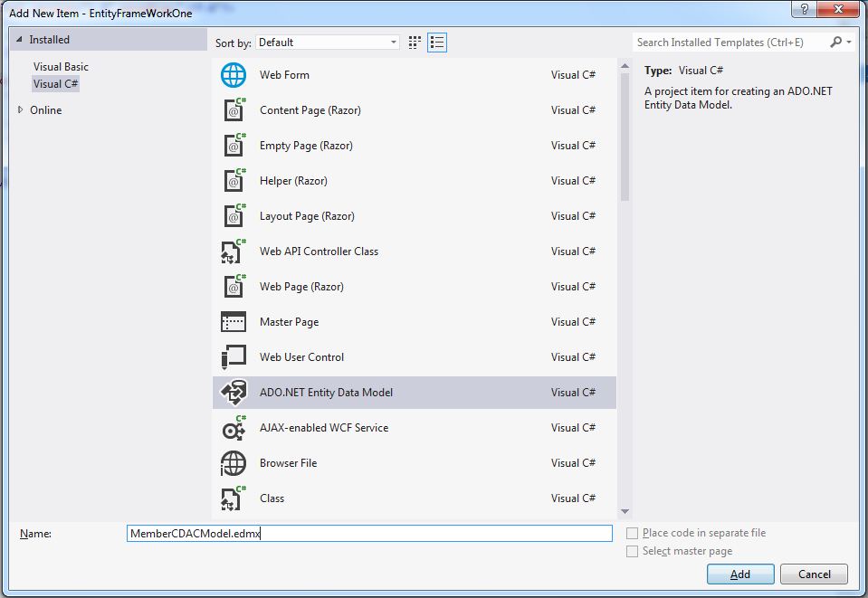Select Browser File template name
This screenshot has width=868, height=598.
[289, 463]
